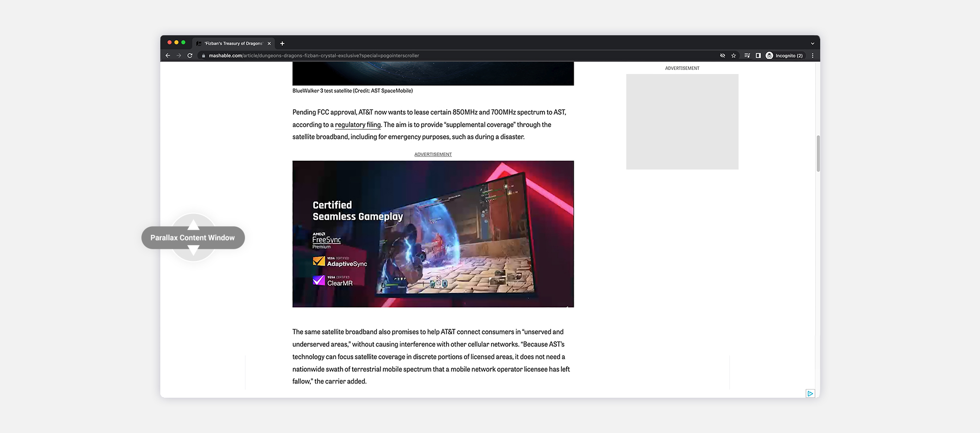The height and width of the screenshot is (433, 980).
Task: Open a new browser tab
Action: 282,43
